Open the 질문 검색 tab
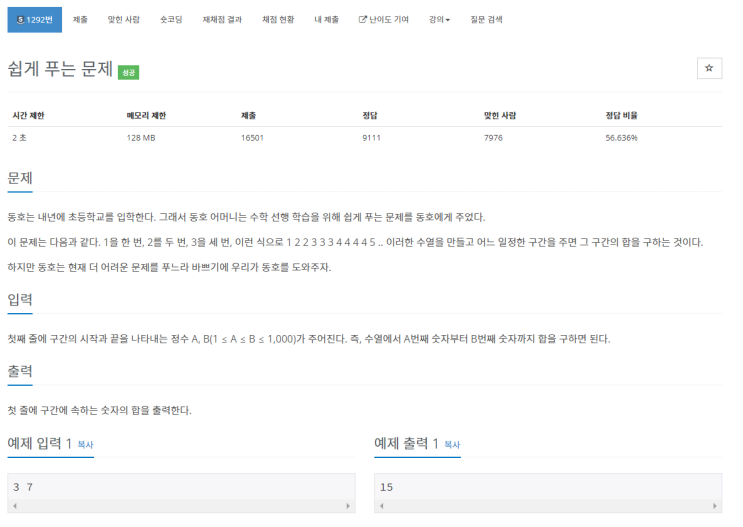This screenshot has width=743, height=527. 486,20
